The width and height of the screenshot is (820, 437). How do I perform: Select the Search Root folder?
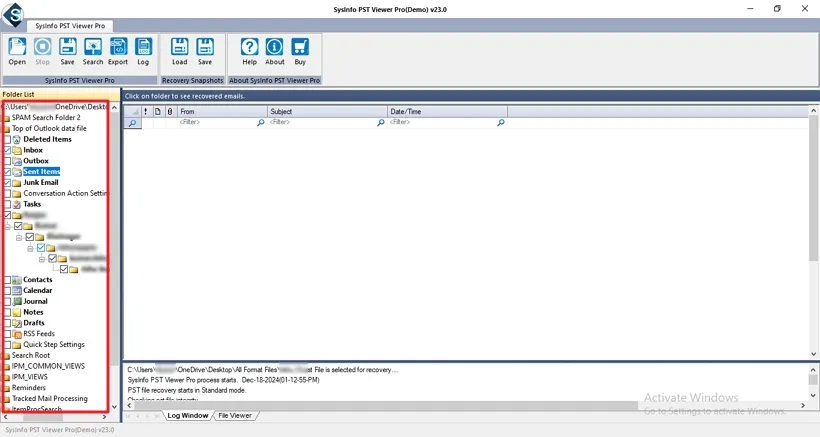click(31, 355)
